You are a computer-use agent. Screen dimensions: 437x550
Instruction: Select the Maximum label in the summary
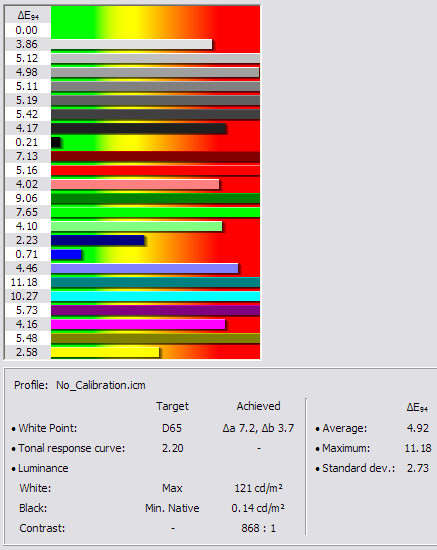pyautogui.click(x=346, y=448)
